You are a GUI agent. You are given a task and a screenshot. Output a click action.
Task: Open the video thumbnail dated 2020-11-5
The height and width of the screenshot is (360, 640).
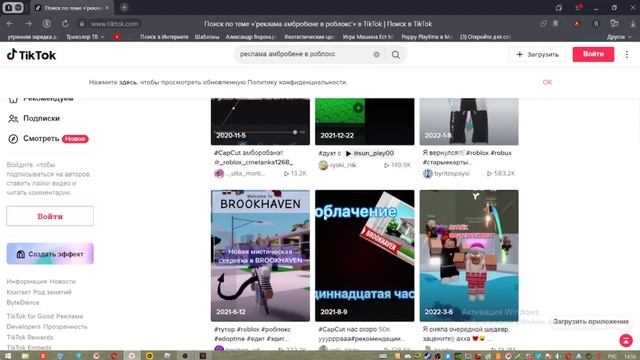coord(260,121)
